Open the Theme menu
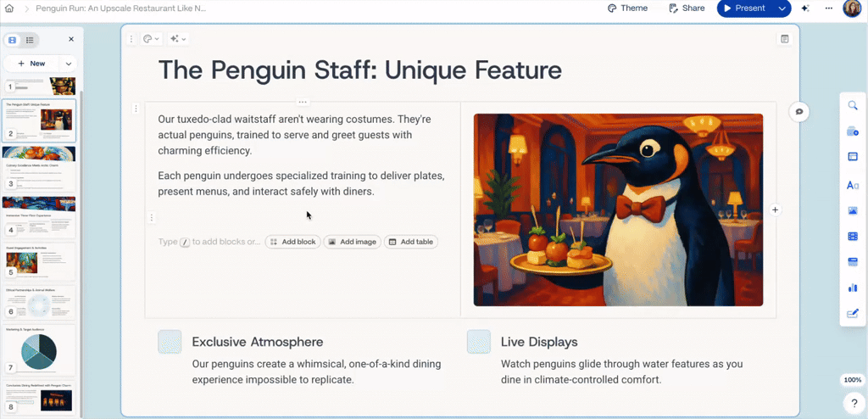The width and height of the screenshot is (868, 419). click(627, 8)
